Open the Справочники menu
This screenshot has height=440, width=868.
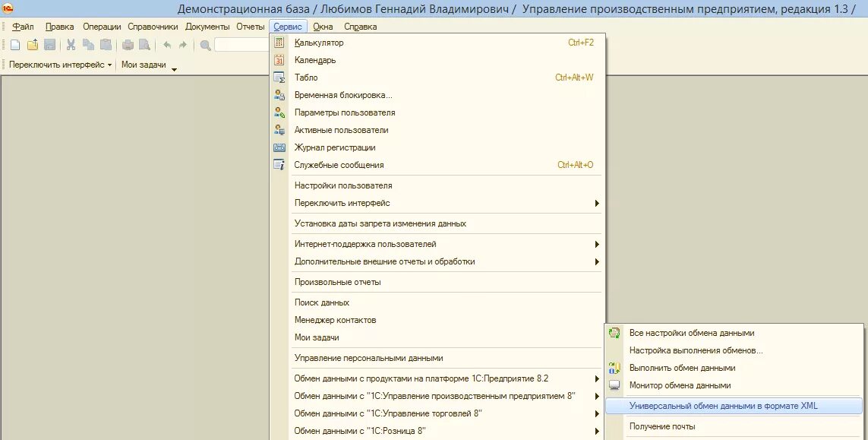153,27
